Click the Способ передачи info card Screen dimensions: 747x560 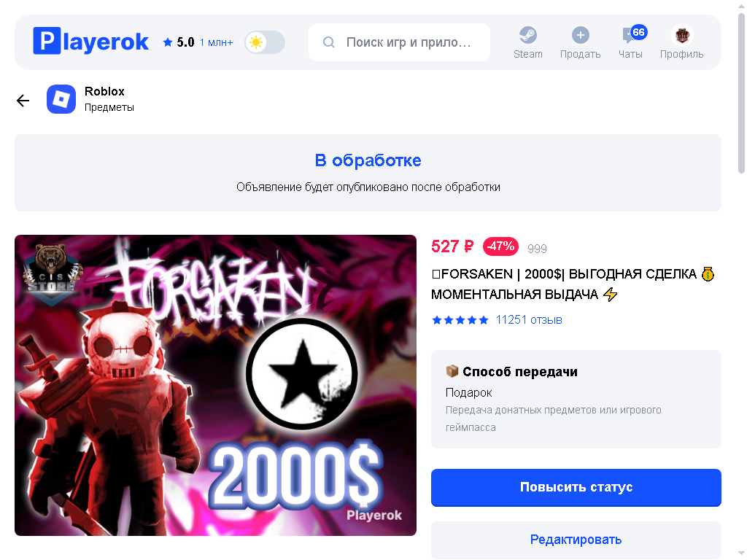576,399
